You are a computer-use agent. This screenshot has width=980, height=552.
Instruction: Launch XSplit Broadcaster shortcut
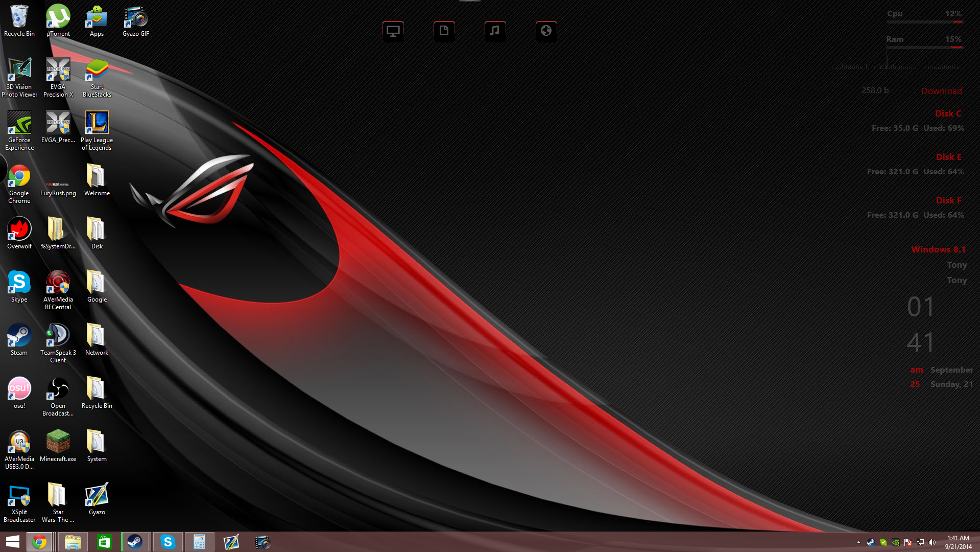point(19,502)
